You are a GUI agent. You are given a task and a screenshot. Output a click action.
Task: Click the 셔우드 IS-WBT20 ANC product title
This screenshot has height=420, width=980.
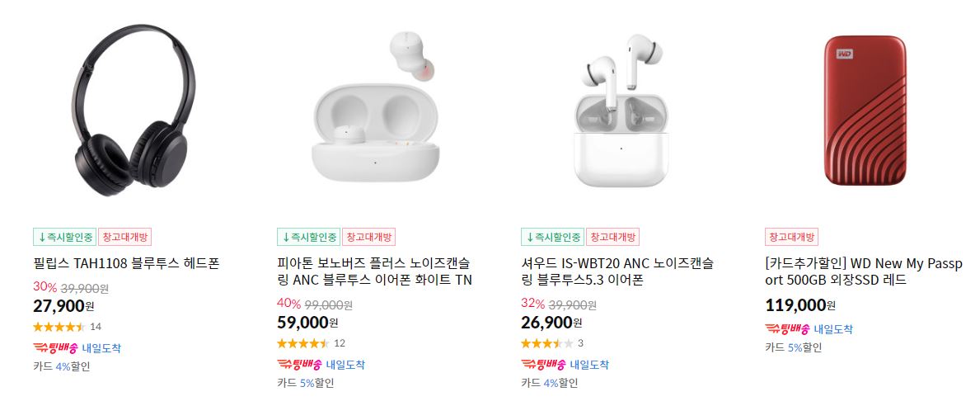617,271
